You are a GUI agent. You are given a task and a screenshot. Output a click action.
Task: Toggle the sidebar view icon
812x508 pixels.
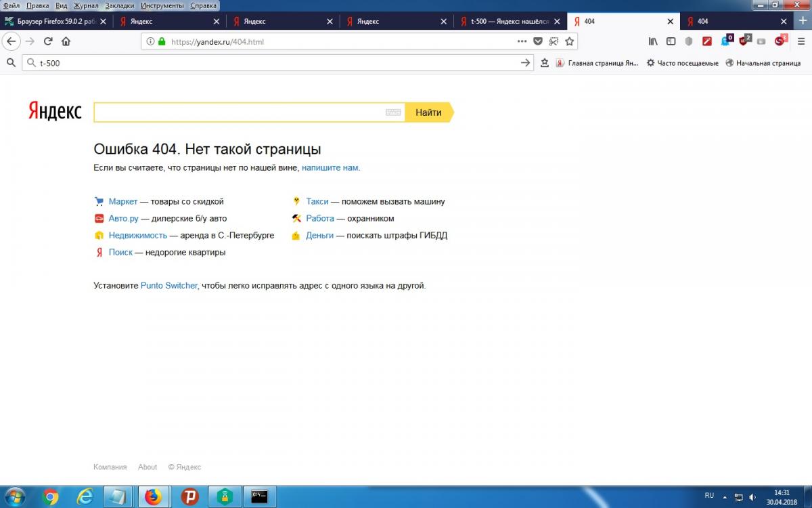[671, 41]
